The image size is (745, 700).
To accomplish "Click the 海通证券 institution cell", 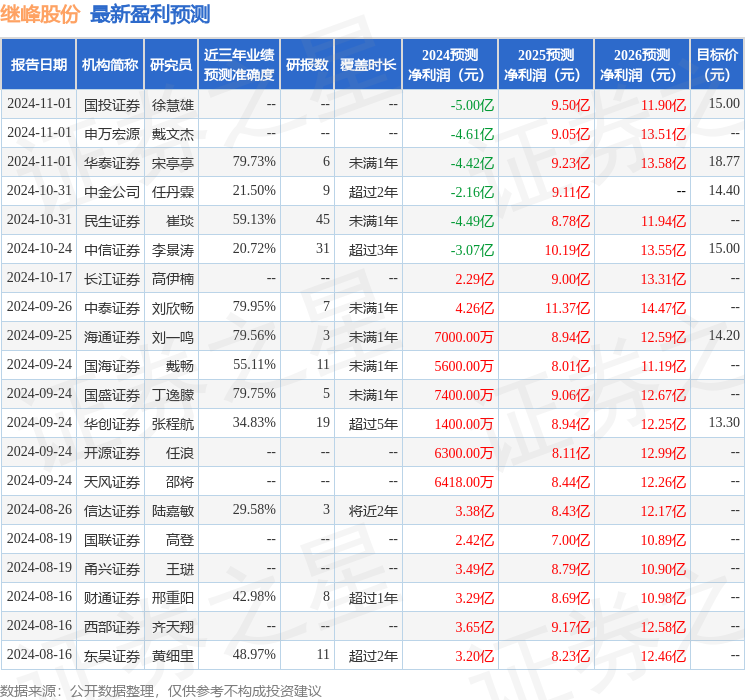I will pos(112,337).
